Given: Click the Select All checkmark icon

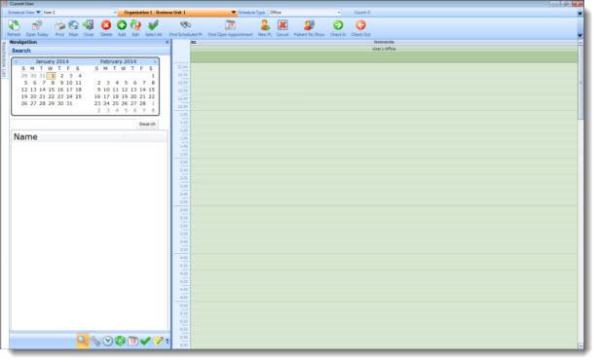Looking at the screenshot, I should [x=153, y=25].
